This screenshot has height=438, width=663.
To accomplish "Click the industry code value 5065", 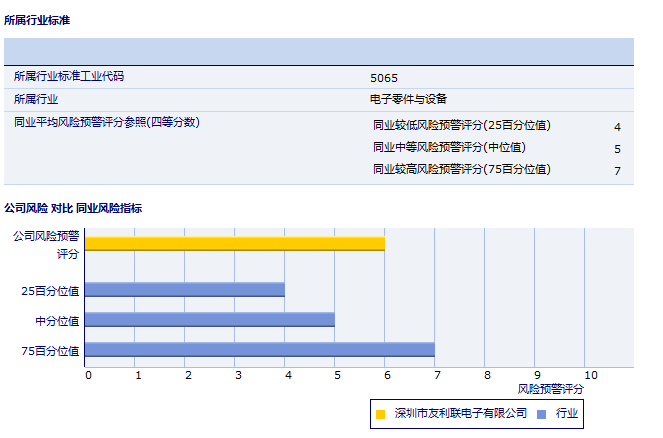I will [384, 77].
